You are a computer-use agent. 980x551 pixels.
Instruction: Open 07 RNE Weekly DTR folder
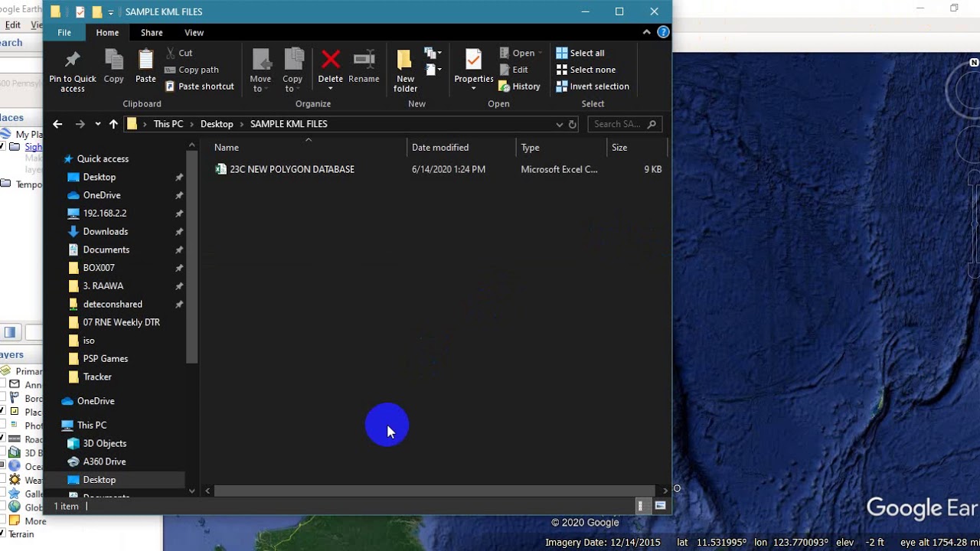click(x=113, y=322)
